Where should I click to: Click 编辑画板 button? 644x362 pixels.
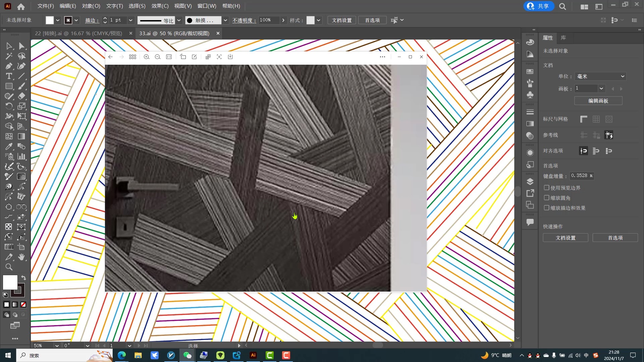pos(598,101)
